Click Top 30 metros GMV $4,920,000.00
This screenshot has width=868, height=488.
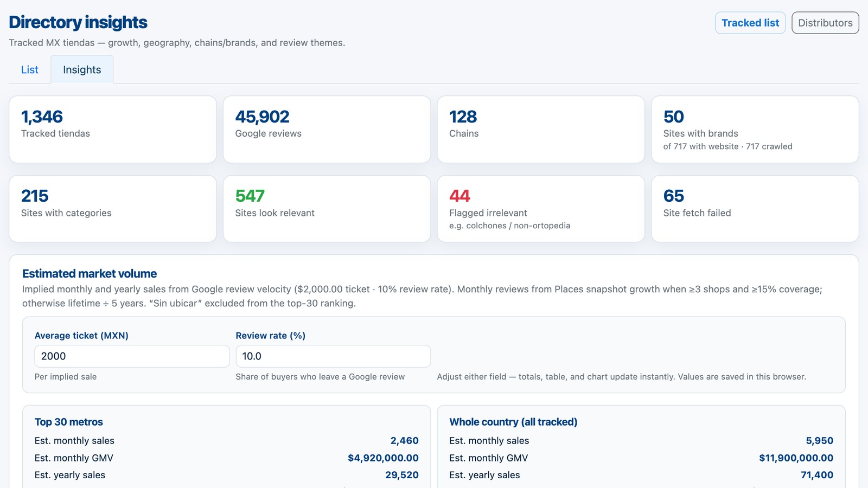tap(383, 458)
